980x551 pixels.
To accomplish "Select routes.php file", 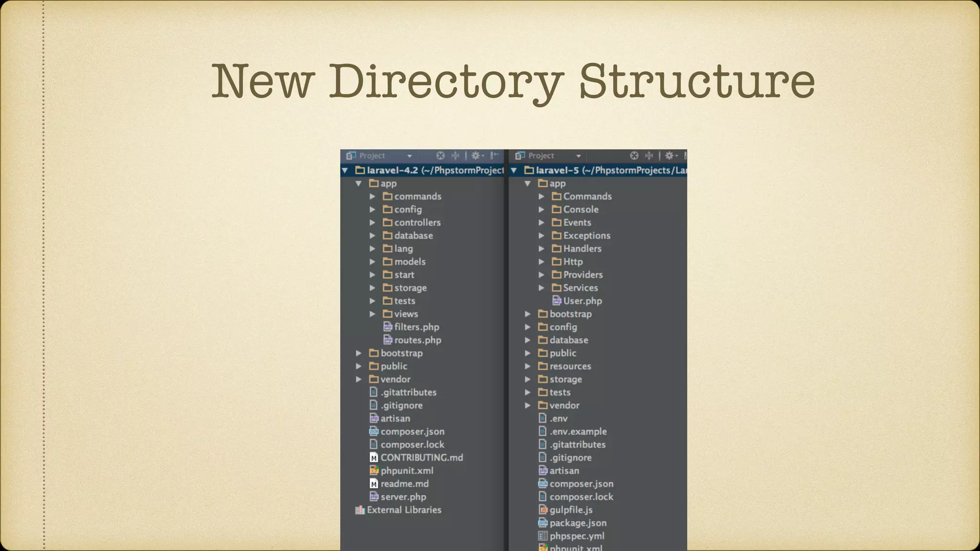I will pyautogui.click(x=417, y=340).
